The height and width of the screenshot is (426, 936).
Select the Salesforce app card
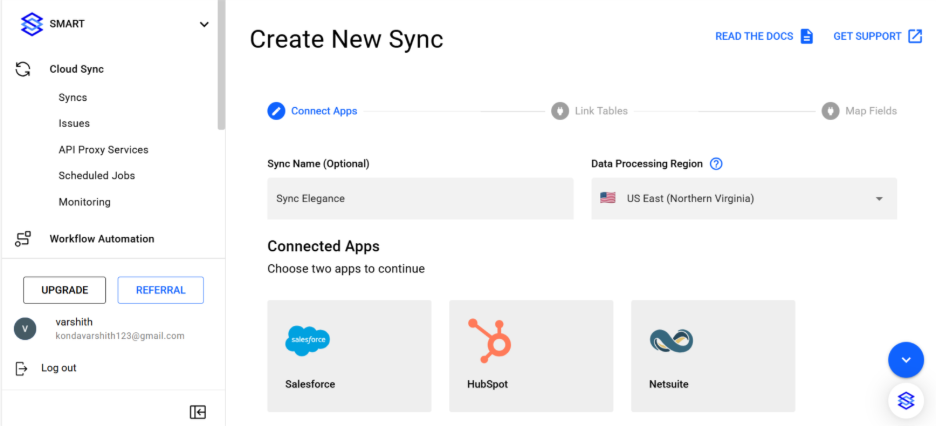coord(349,356)
